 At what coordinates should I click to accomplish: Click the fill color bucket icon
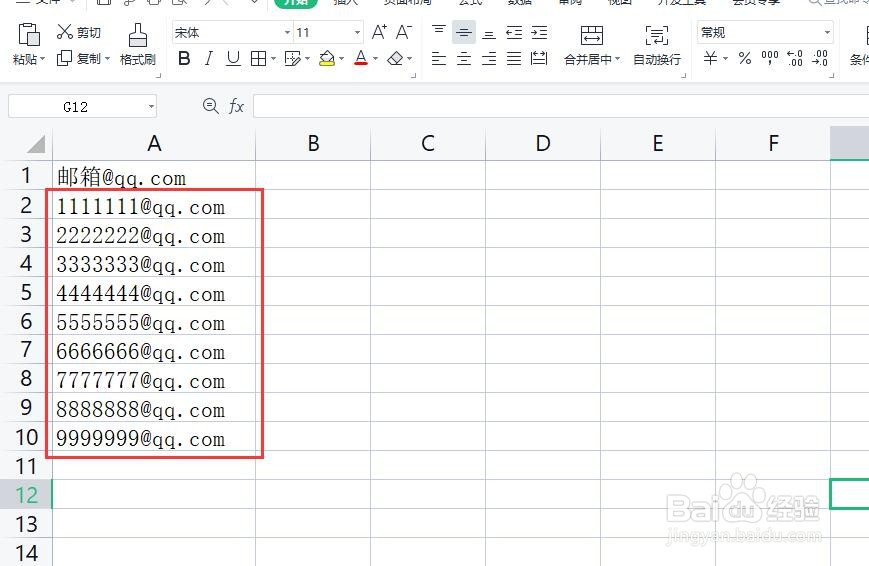pos(327,58)
